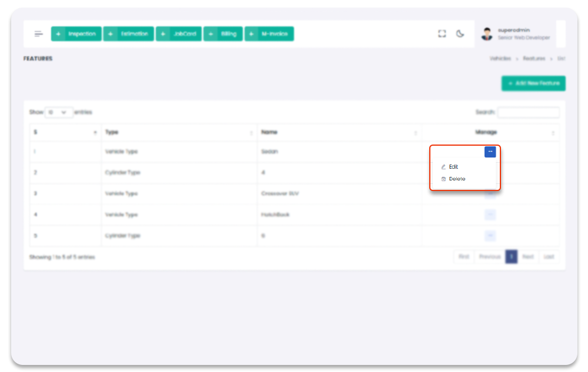Select Edit from the dropdown menu
Image resolution: width=588 pixels, height=372 pixels.
(x=453, y=167)
